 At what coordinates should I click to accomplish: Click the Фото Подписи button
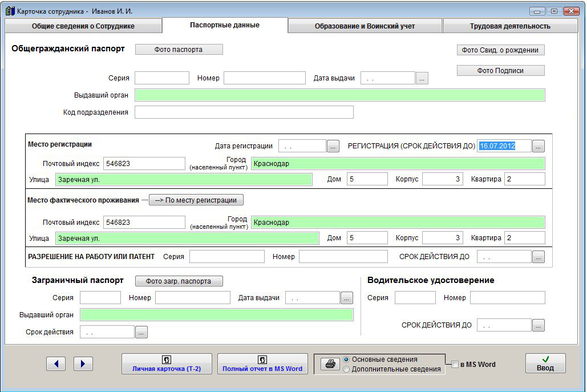click(x=500, y=71)
